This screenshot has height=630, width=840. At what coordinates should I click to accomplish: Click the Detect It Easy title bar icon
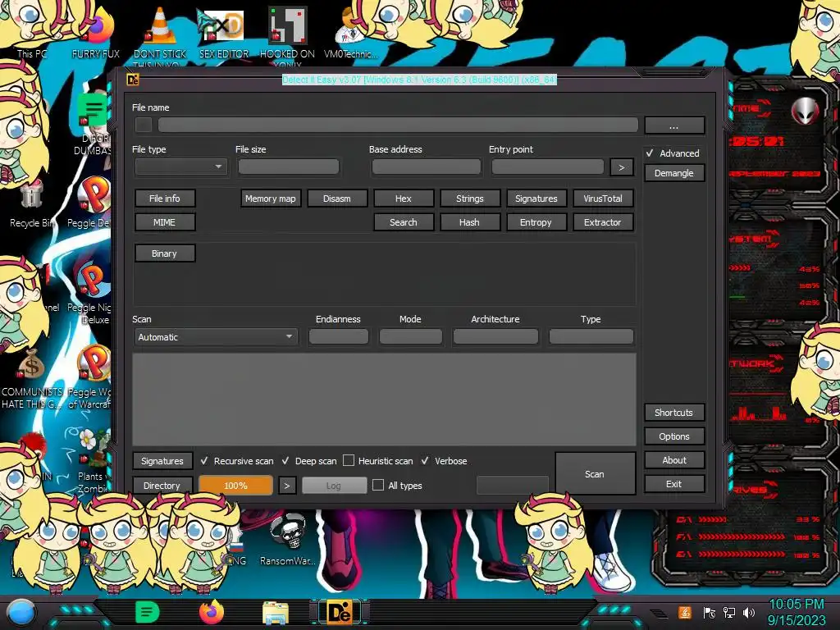(x=132, y=80)
